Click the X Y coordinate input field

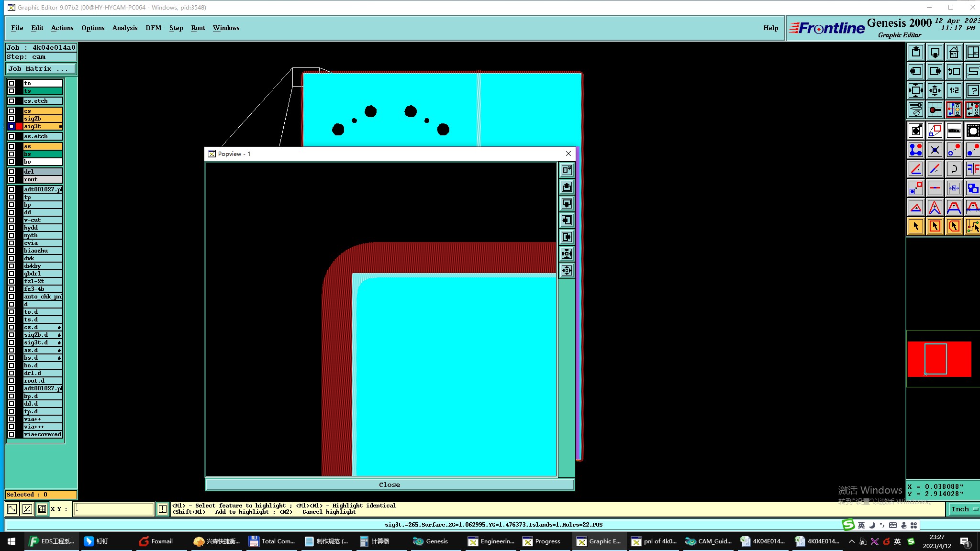[114, 509]
